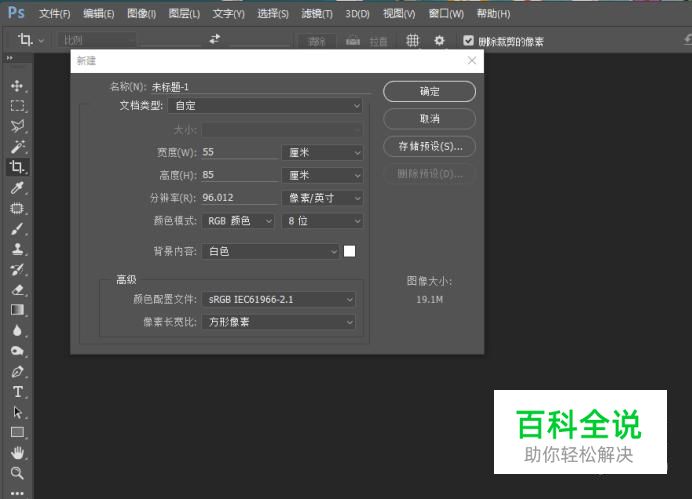Select the Eyedropper tool

(17, 188)
